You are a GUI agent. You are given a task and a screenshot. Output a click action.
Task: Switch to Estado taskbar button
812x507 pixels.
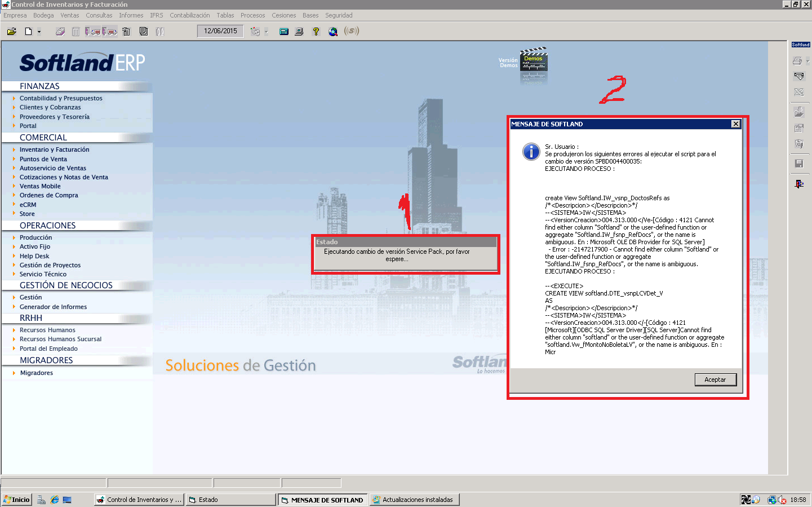pos(230,500)
